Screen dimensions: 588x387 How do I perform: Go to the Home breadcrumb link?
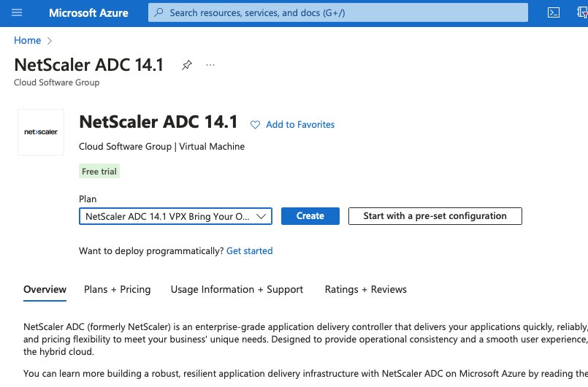tap(27, 40)
